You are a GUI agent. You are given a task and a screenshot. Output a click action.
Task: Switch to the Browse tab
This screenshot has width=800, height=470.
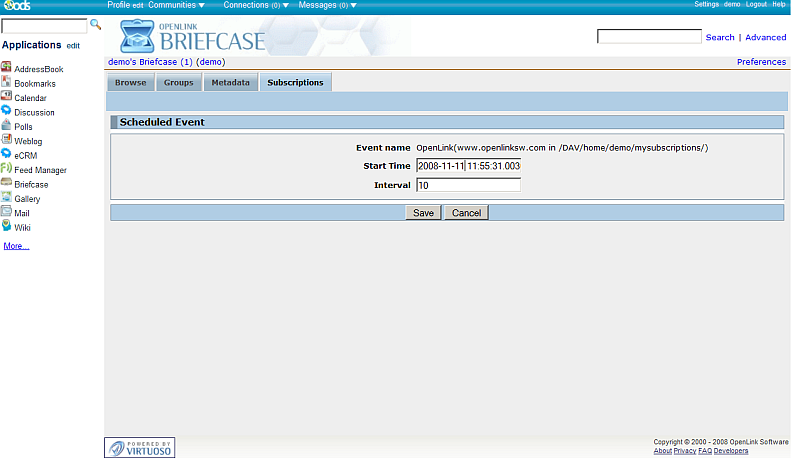coord(130,83)
